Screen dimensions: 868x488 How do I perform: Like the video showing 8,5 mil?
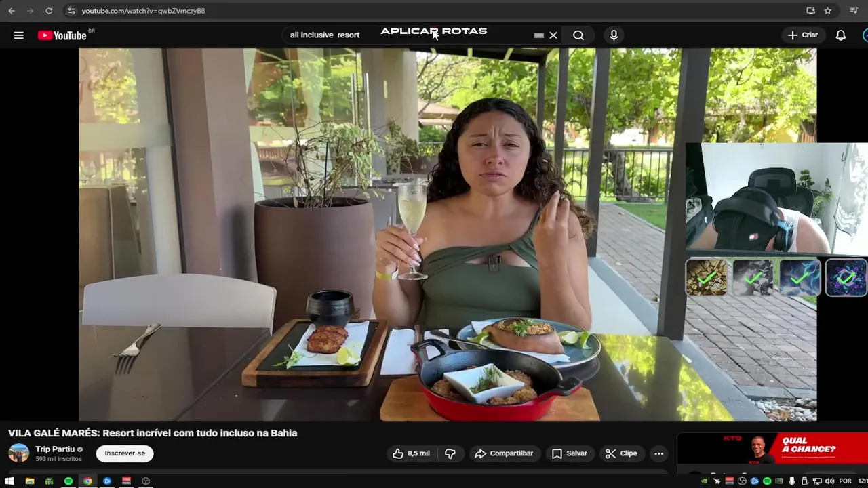411,453
